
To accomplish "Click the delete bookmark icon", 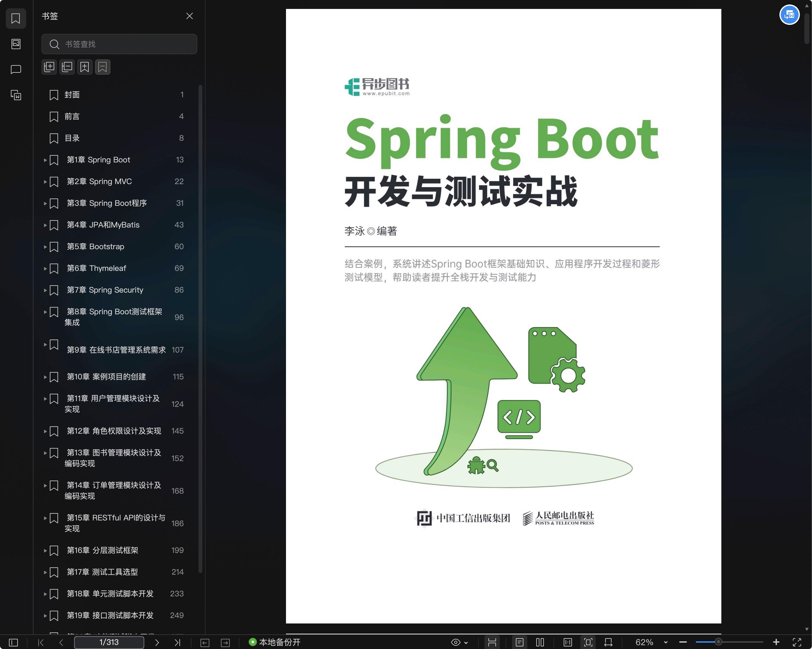I will [102, 67].
